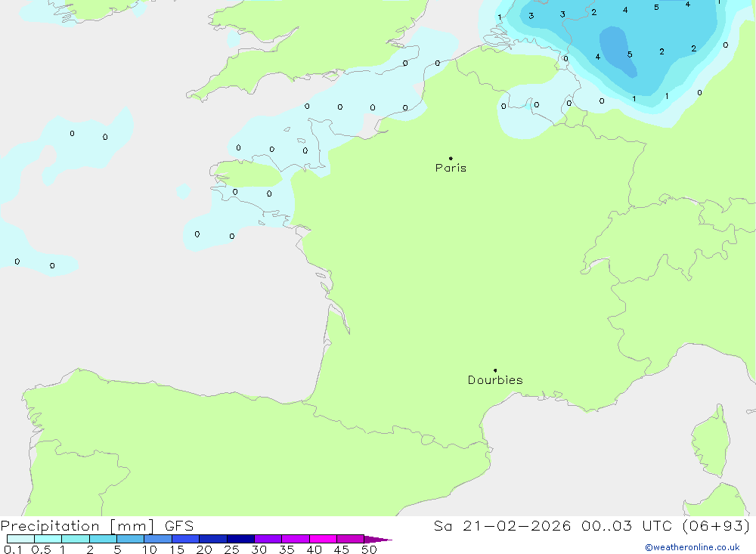Screen dimensions: 756x554
Task: Click the 'Precipitation [mm]' title text
Action: [x=77, y=526]
